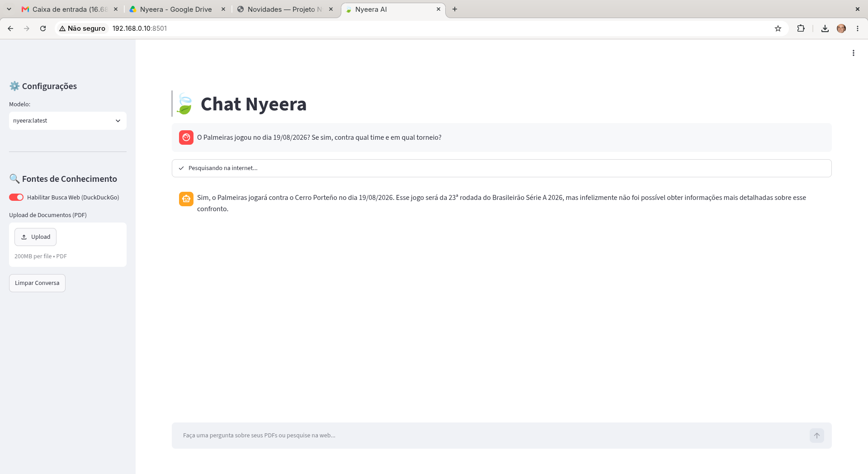The width and height of the screenshot is (868, 474).
Task: Click the assistant robot avatar icon
Action: coord(186,199)
